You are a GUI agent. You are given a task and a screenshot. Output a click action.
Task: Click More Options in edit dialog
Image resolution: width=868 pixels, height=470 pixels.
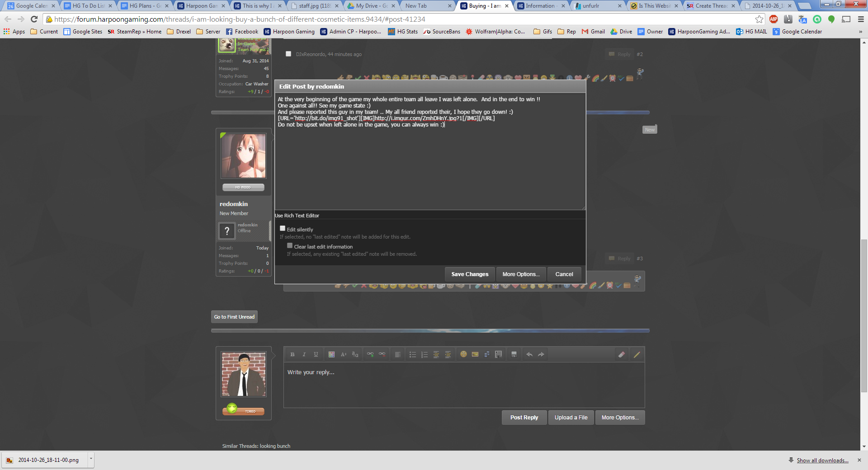click(x=521, y=274)
